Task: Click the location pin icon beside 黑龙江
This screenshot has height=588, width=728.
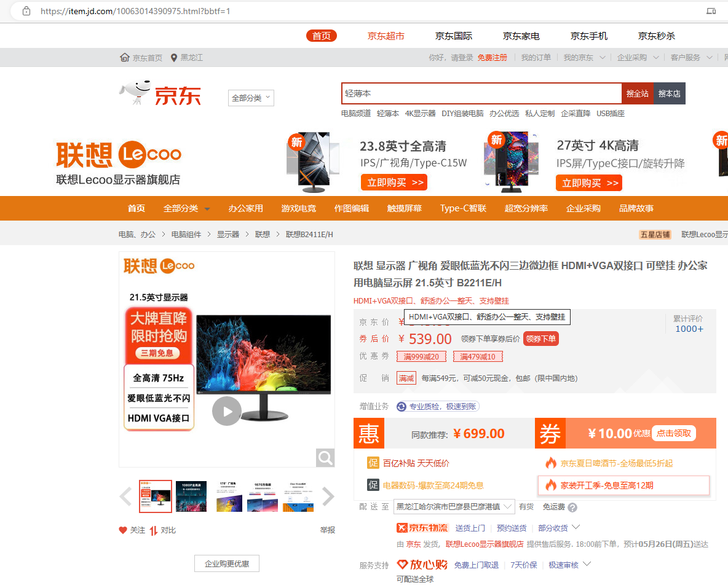Action: tap(173, 58)
